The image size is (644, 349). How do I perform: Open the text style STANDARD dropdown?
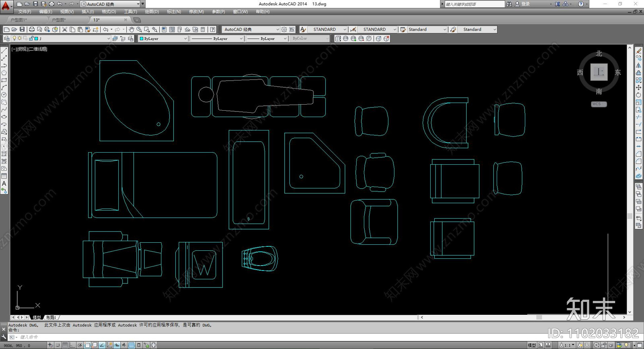(x=328, y=29)
